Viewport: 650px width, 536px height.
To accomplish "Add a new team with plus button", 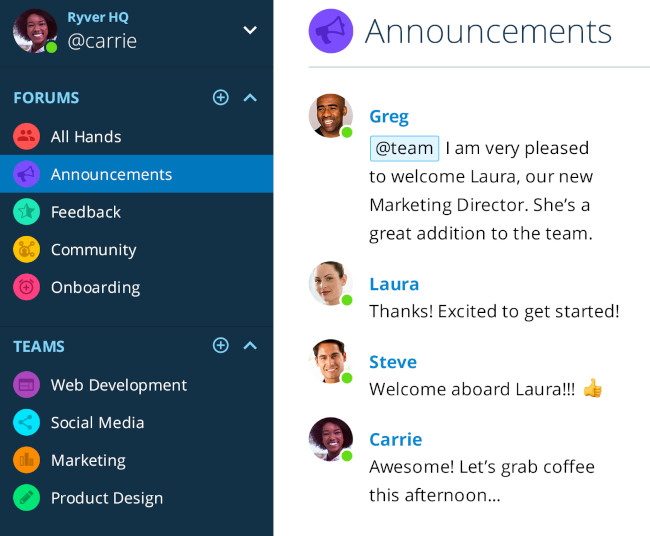I will tap(221, 346).
